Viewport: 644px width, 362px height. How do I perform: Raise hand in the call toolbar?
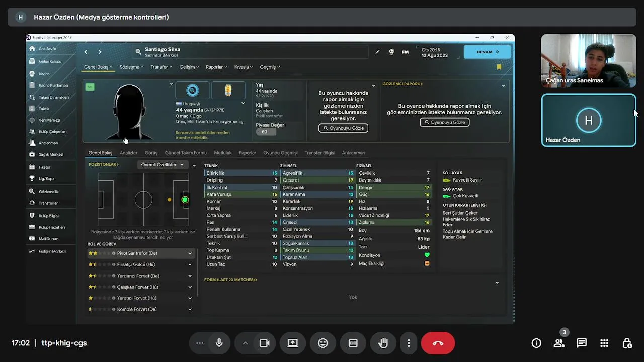(383, 343)
